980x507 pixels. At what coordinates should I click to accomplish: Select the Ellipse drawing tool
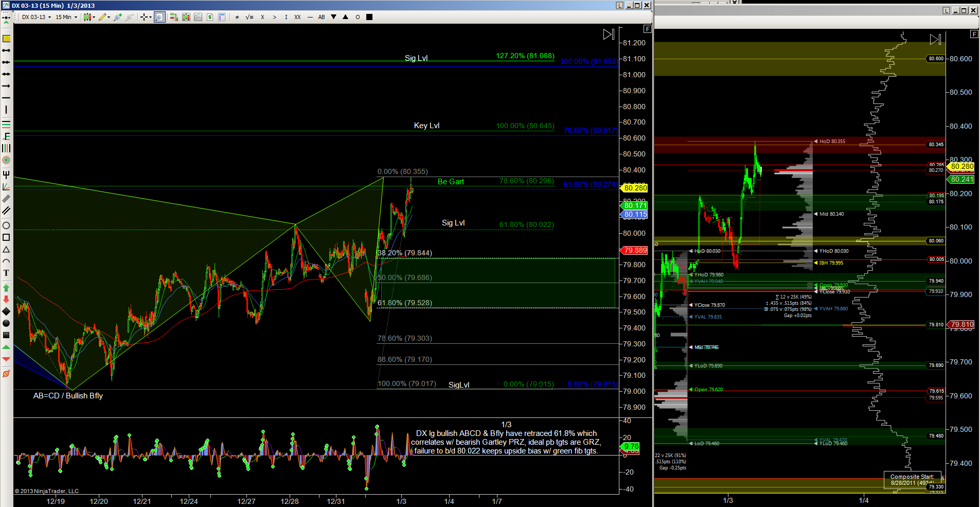tap(6, 225)
